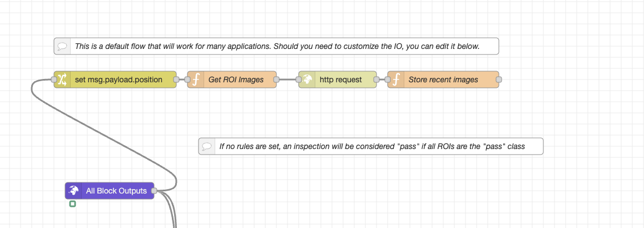Click speech bubble icon of default flow comment
This screenshot has height=228, width=644.
tap(62, 46)
